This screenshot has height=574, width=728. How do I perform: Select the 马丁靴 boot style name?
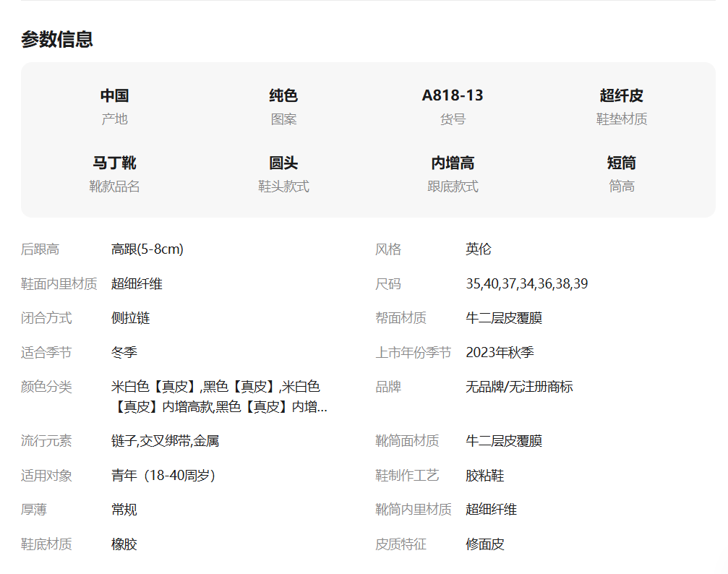coord(114,163)
